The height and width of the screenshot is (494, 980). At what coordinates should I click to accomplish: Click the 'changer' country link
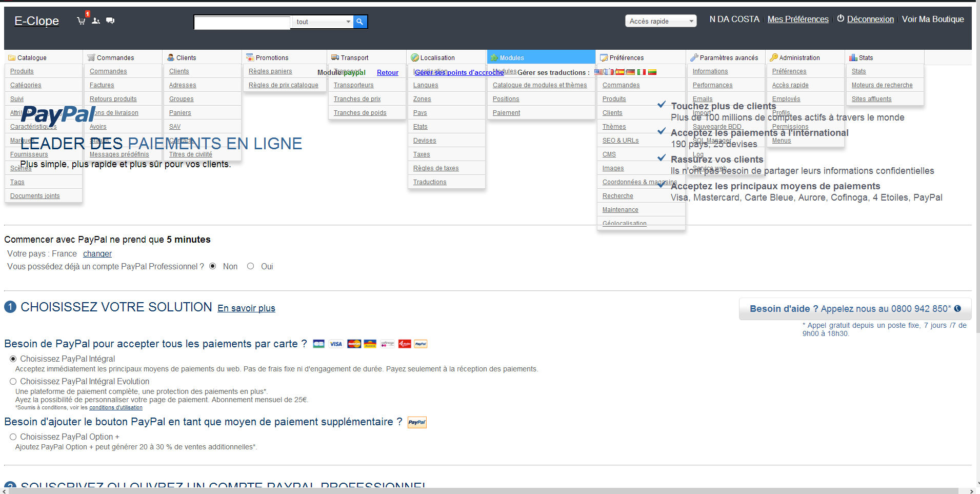(97, 253)
